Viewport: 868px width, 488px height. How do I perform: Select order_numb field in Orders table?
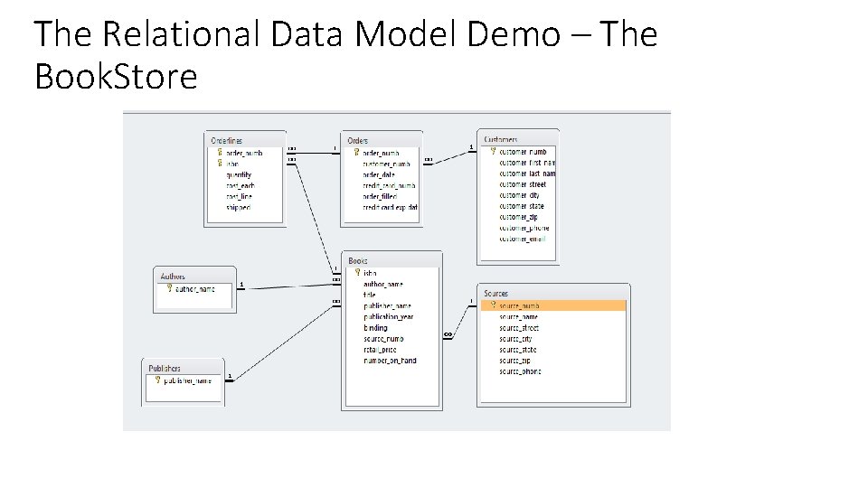pyautogui.click(x=381, y=153)
